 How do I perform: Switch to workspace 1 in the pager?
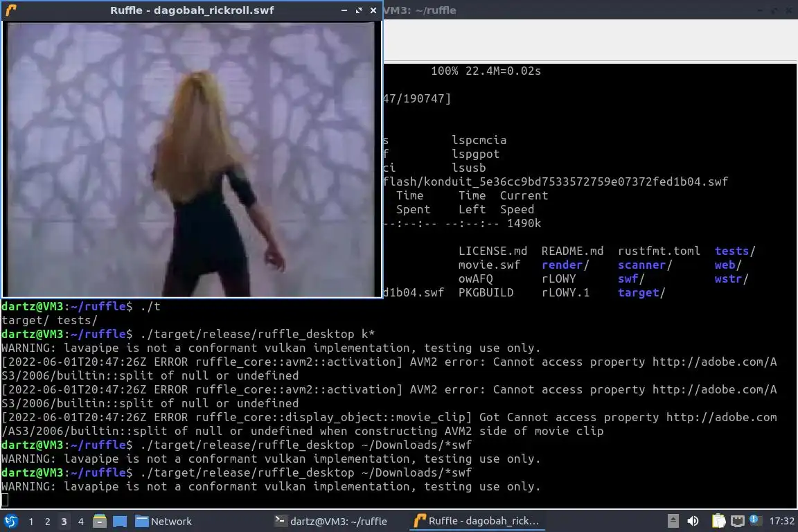click(x=31, y=522)
